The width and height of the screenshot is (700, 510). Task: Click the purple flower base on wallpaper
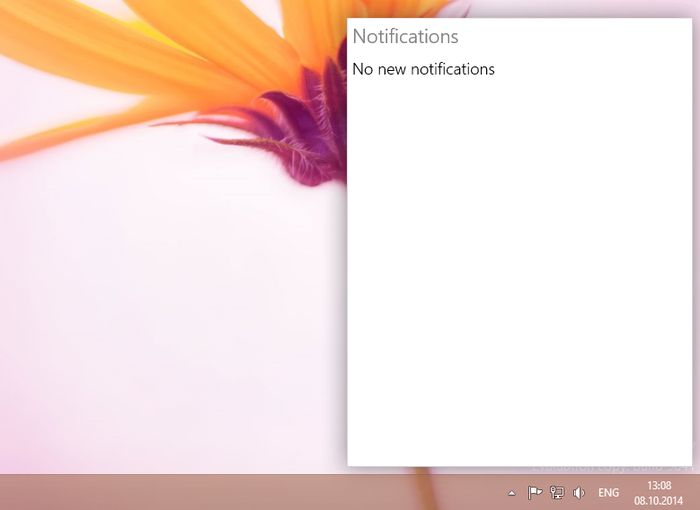coord(300,130)
